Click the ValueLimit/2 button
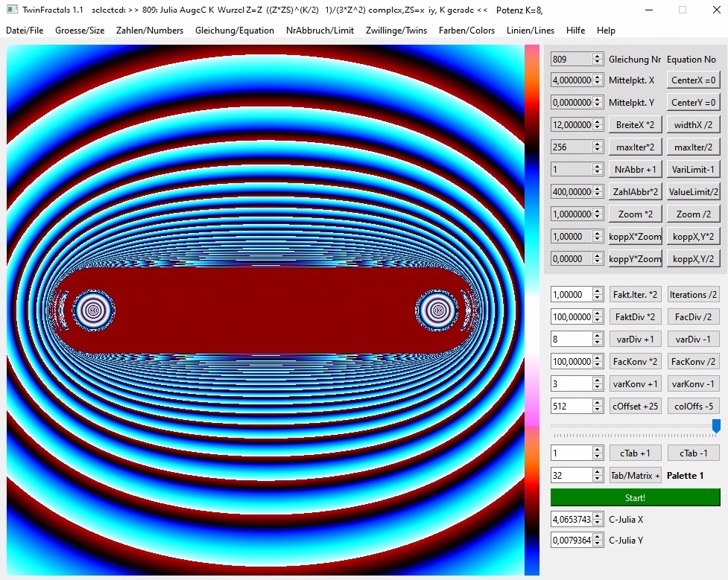 (x=693, y=191)
